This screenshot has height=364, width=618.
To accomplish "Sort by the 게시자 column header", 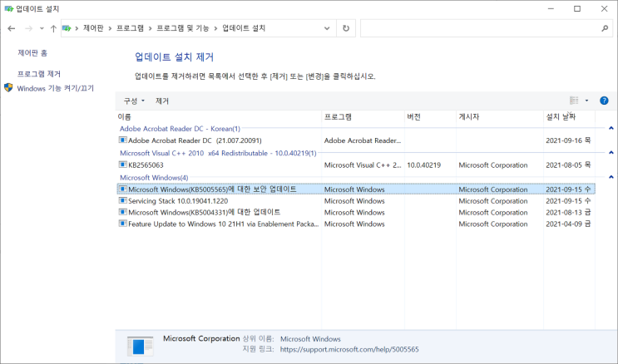I will (x=500, y=116).
